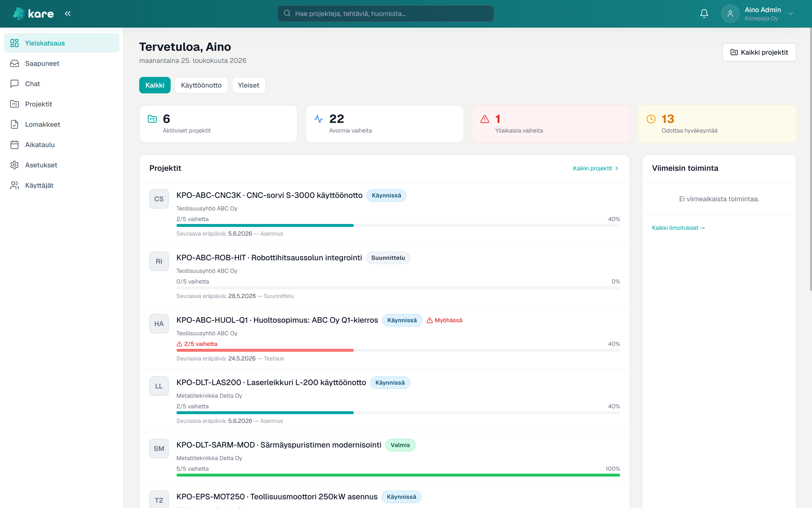Follow the Kaikki projektit link in Projektit panel

pos(595,168)
